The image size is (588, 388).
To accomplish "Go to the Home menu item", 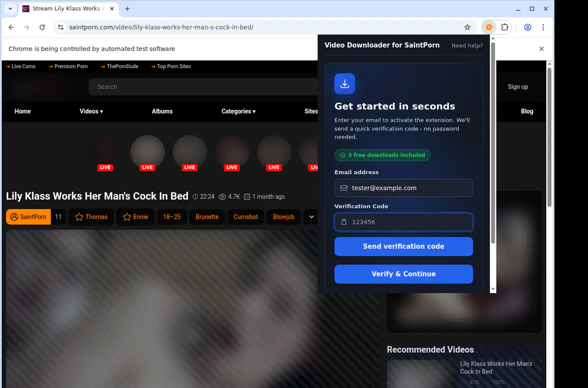I will tap(23, 111).
